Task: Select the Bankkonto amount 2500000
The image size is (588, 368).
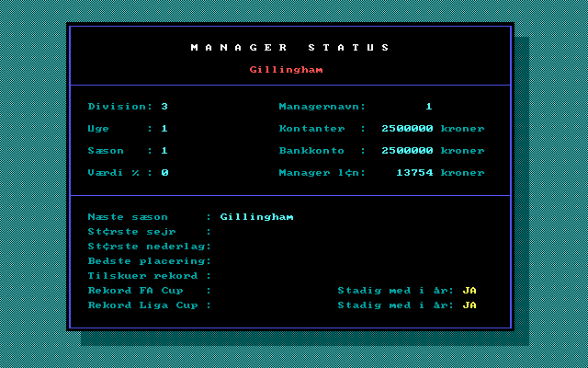Action: 407,151
